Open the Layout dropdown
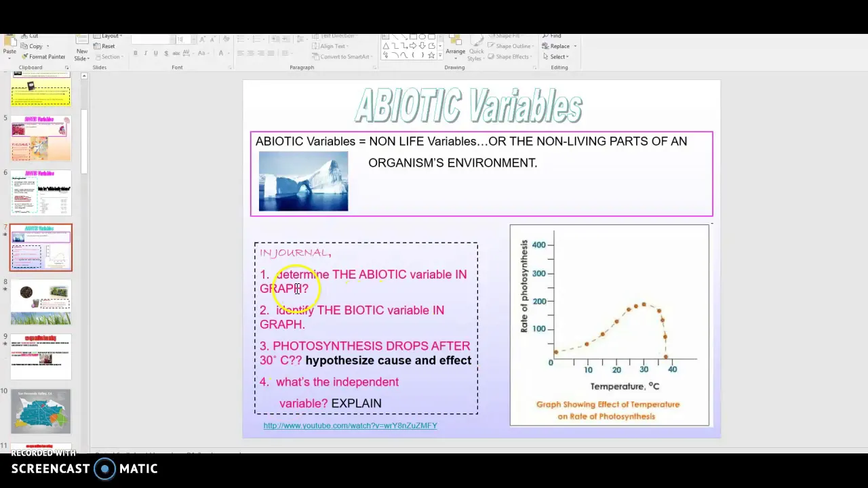This screenshot has height=488, width=868. [107, 36]
